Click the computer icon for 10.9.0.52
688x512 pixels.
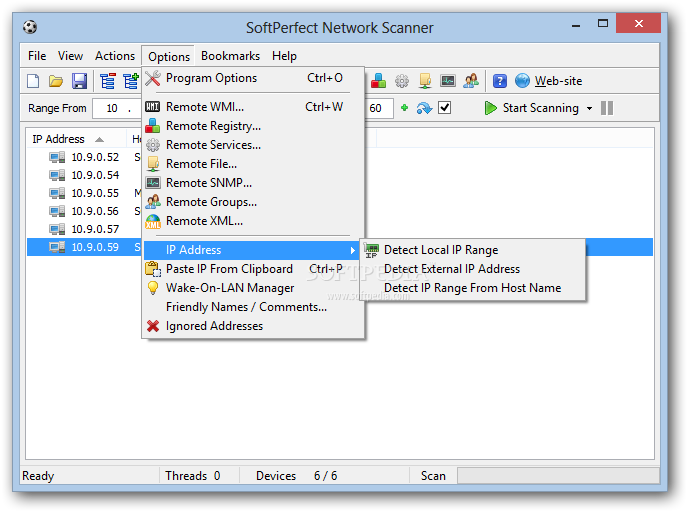point(57,157)
